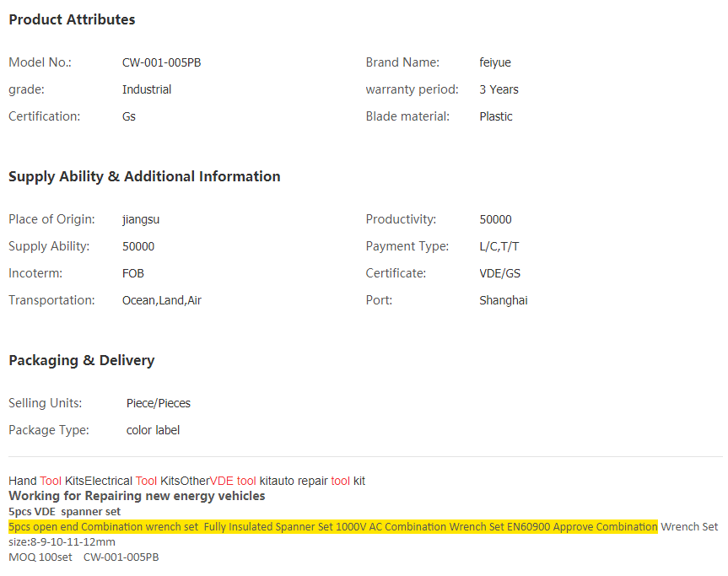
Task: Click the Transportation value Ocean,Land,Air
Action: [x=162, y=300]
